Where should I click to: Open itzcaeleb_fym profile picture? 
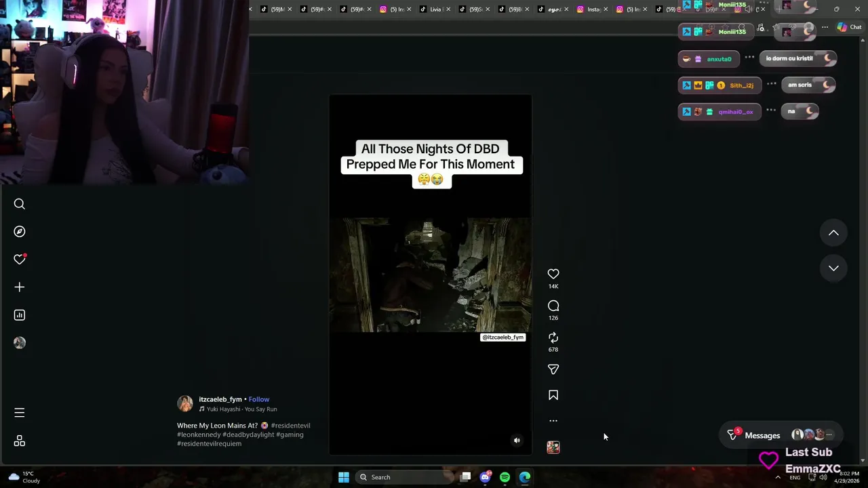pyautogui.click(x=185, y=404)
